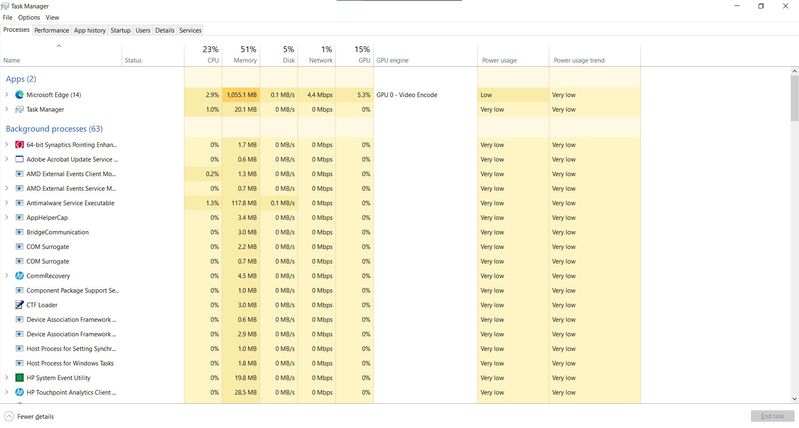Screen dimensions: 799x428
Task: Click the Microsoft Edge app icon
Action: [x=19, y=95]
